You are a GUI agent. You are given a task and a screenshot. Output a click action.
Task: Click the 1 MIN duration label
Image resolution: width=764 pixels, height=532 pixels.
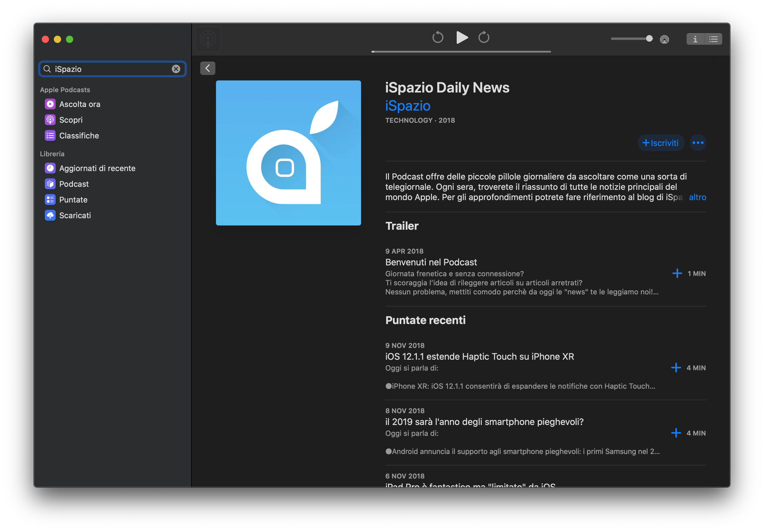point(697,273)
